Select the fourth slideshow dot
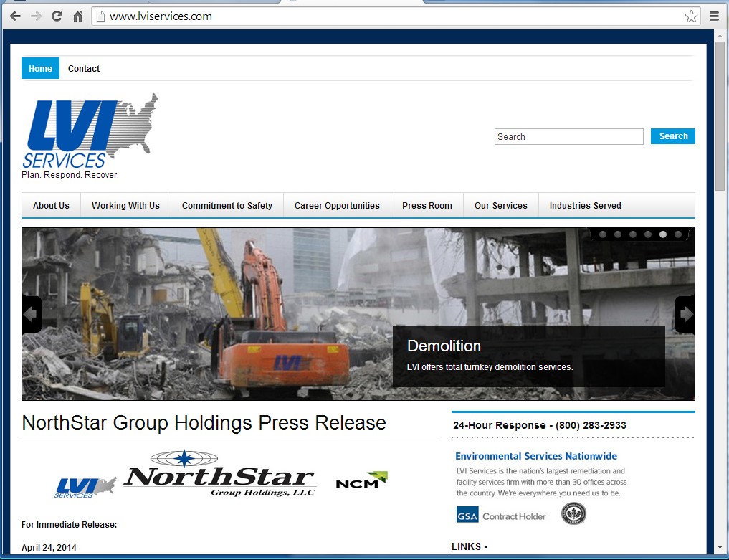 (647, 234)
